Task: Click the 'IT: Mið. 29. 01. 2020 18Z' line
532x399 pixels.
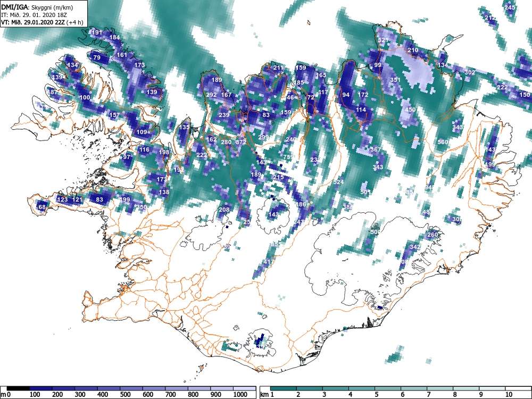Action: click(34, 15)
